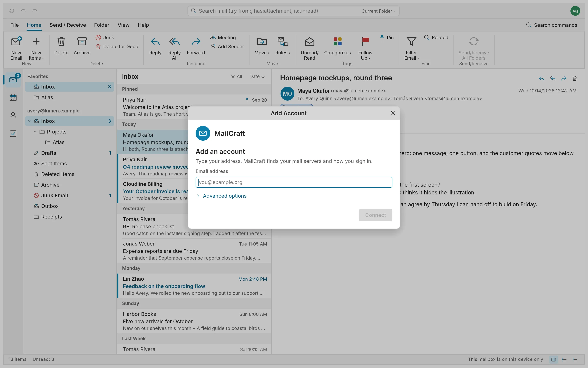This screenshot has width=588, height=368.
Task: Click the Email address input field
Action: (294, 182)
